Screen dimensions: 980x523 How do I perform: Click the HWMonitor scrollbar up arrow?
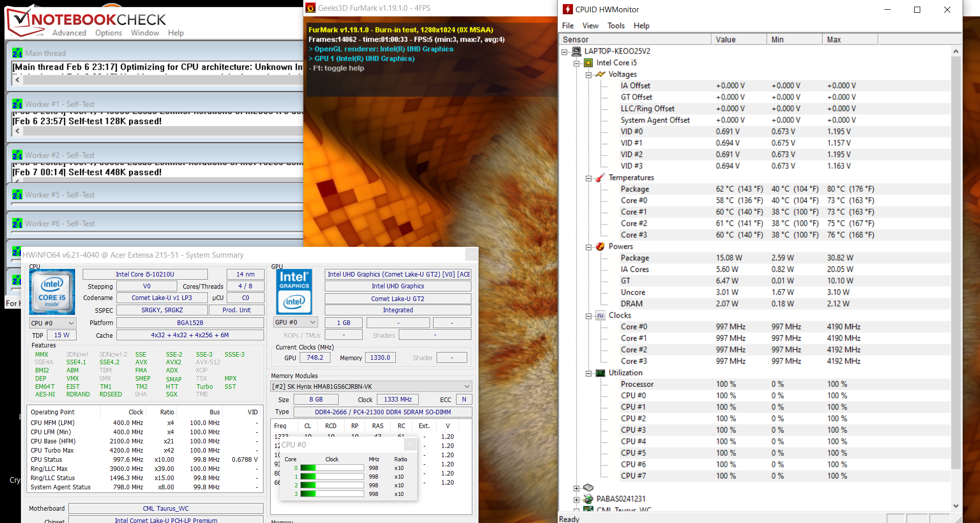point(956,52)
